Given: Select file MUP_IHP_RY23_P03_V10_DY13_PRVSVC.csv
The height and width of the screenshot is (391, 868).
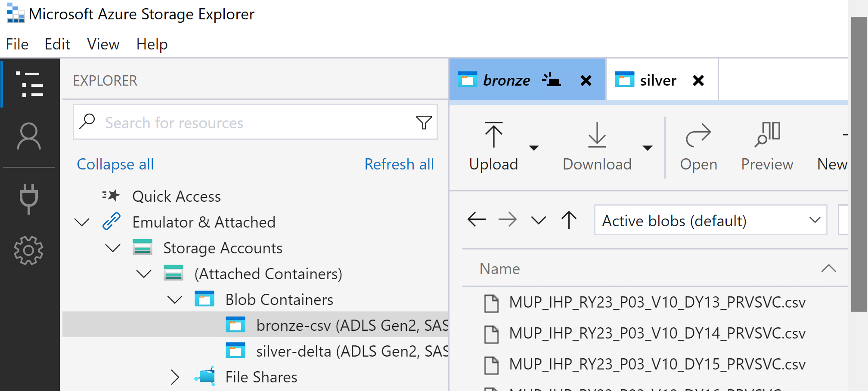Looking at the screenshot, I should [657, 302].
